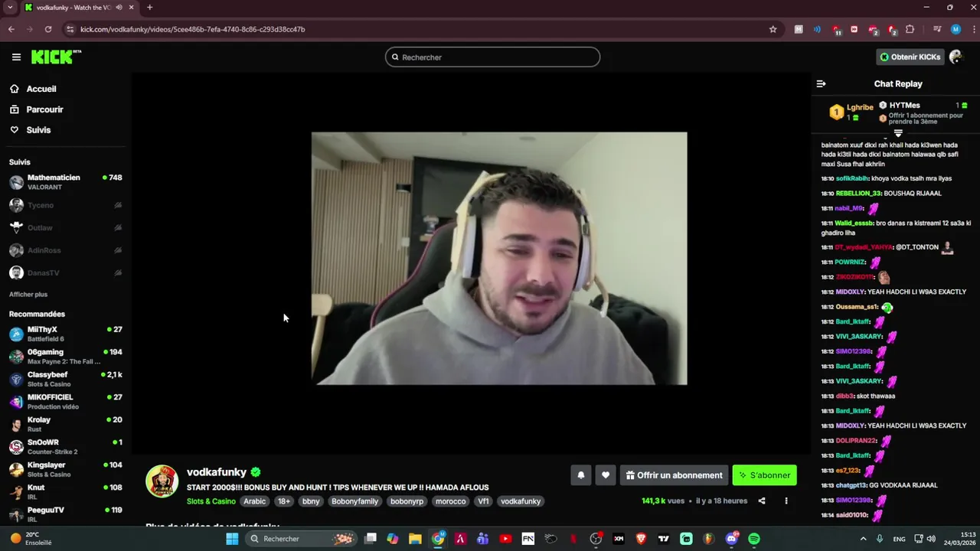Click REBELLION_33 username in chat
980x551 pixels.
coord(858,194)
